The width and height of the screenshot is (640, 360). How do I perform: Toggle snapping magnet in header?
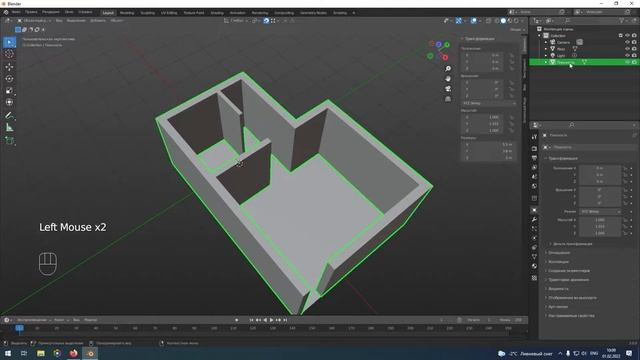(x=266, y=20)
